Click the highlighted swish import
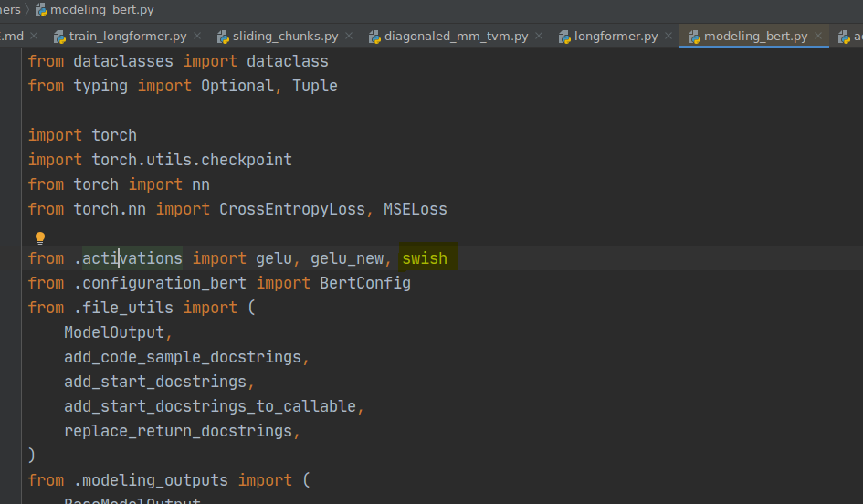Image resolution: width=863 pixels, height=504 pixels. point(425,258)
